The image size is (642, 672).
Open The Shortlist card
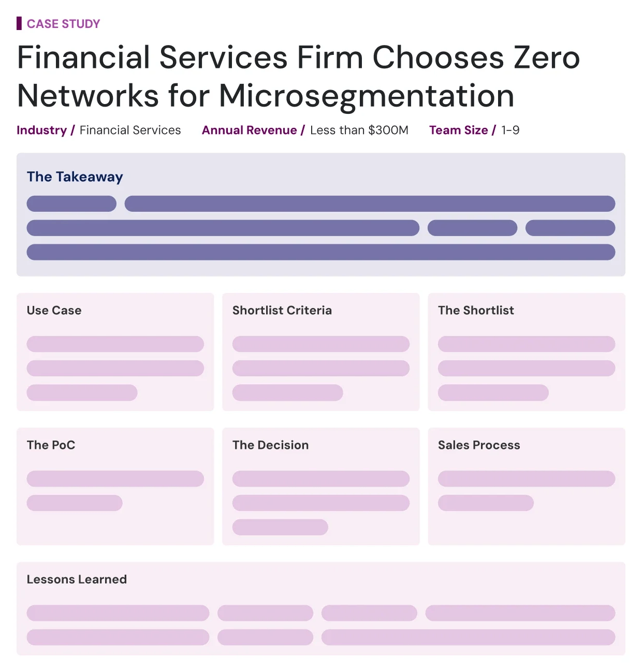tap(526, 352)
